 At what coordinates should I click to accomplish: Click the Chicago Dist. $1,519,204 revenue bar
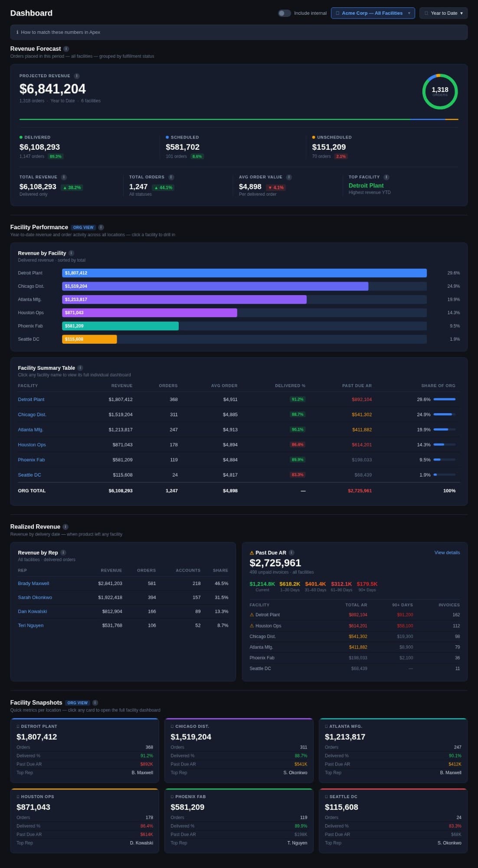[x=215, y=286]
